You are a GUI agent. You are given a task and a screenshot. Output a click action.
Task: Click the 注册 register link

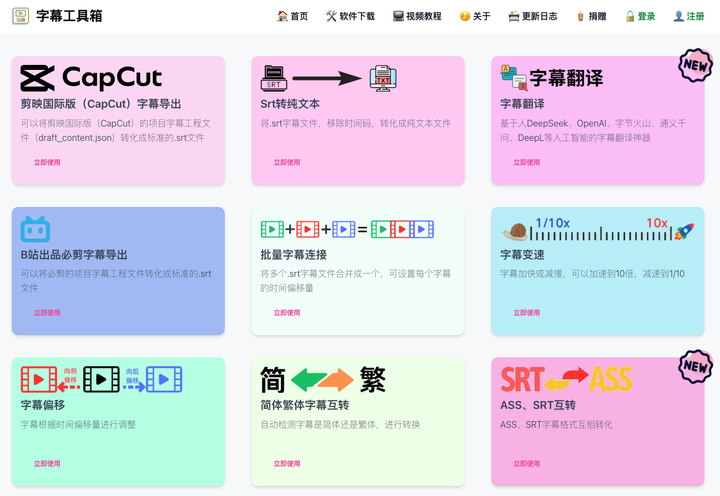point(689,17)
